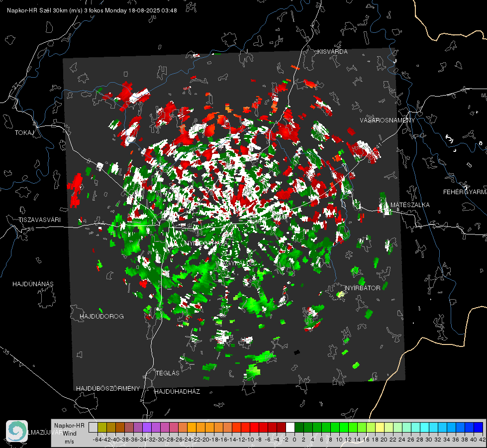Screen dimensions: 487x448
Task: Click the -64 value on the legend scale
Action: pyautogui.click(x=97, y=440)
